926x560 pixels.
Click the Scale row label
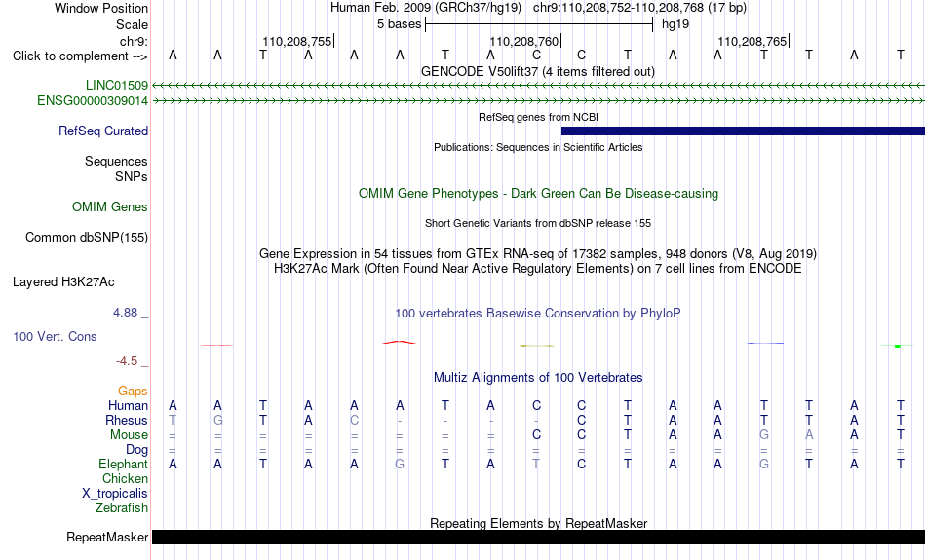(x=133, y=24)
